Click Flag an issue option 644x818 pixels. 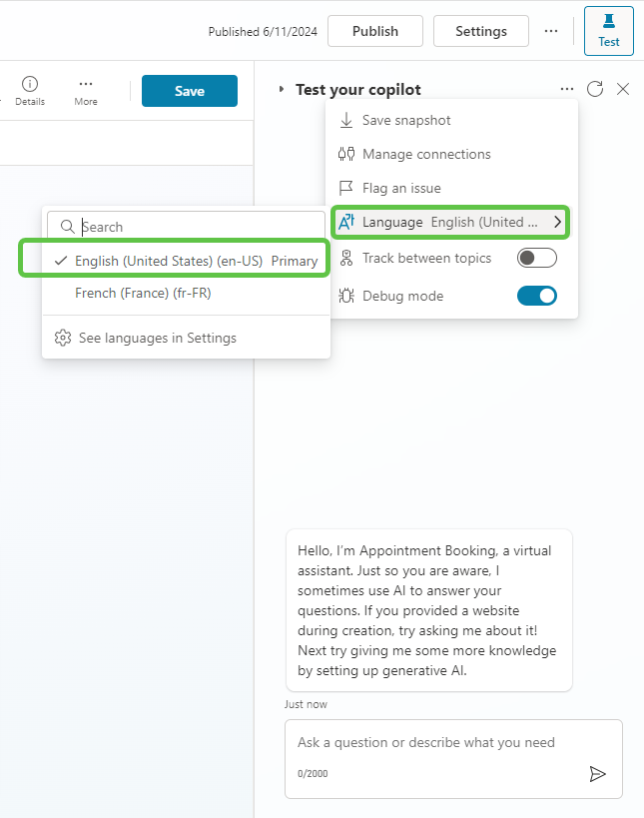pyautogui.click(x=401, y=188)
